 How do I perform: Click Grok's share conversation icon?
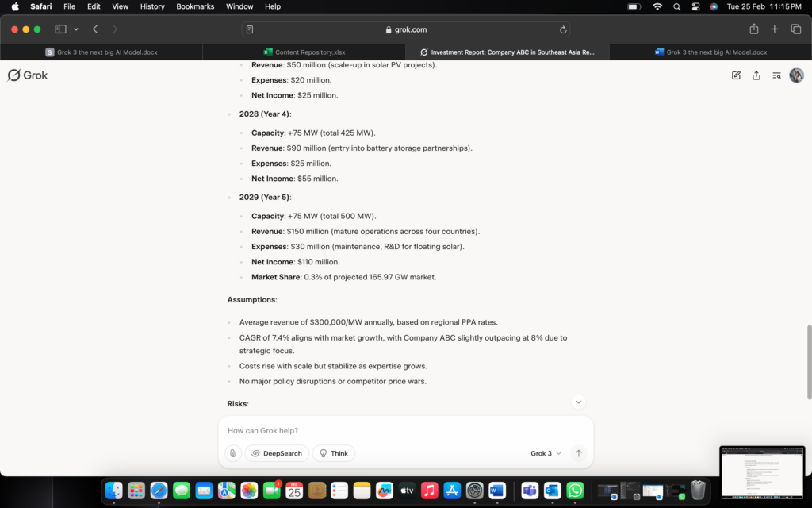click(756, 75)
